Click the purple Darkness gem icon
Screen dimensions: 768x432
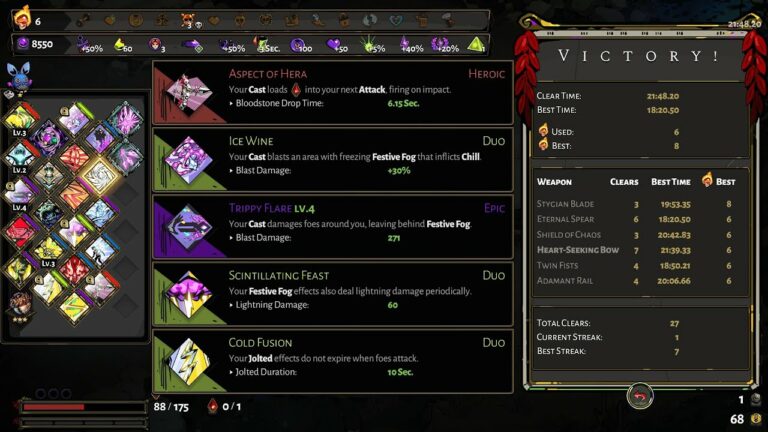coord(23,44)
